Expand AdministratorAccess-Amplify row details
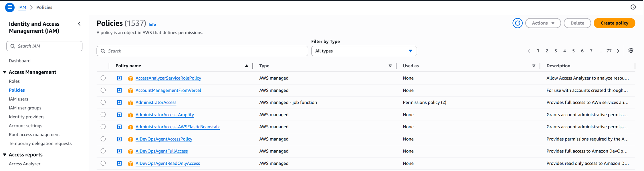 click(x=120, y=115)
